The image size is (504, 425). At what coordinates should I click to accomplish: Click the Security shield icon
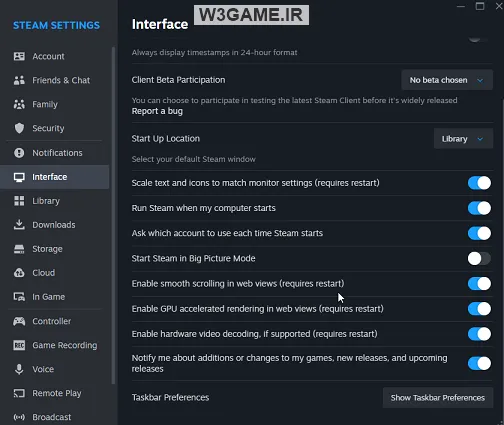pos(19,128)
